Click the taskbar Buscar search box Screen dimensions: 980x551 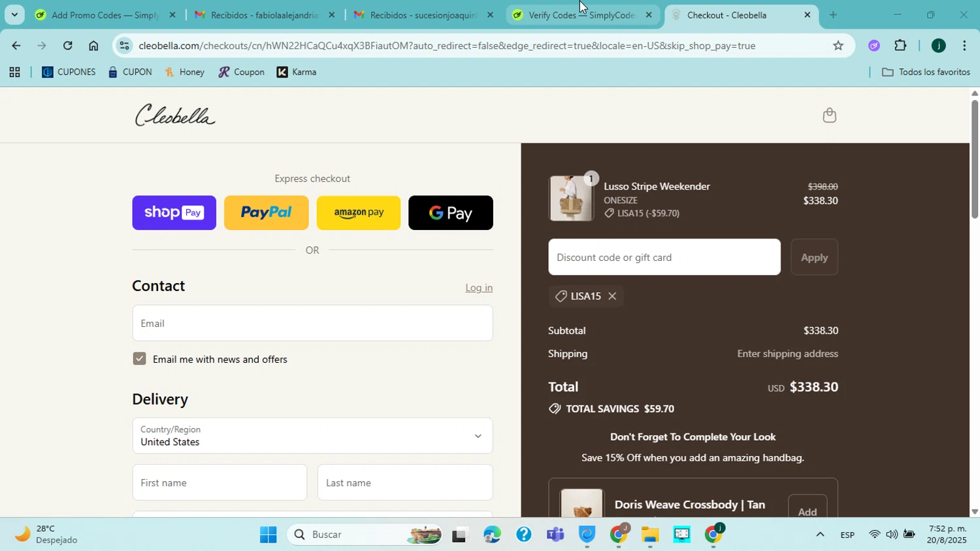(366, 535)
